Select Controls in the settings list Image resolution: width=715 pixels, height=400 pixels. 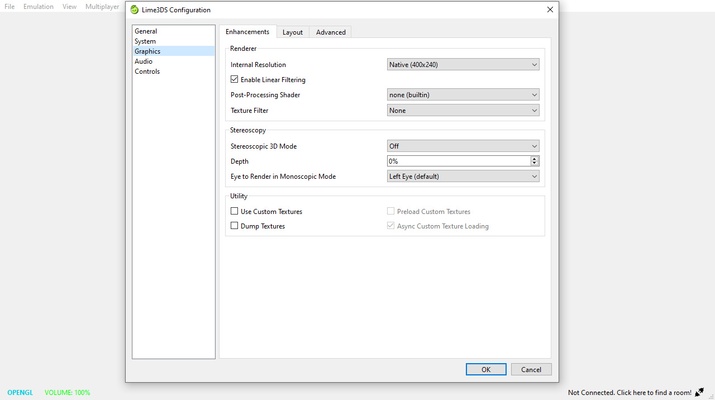pyautogui.click(x=173, y=71)
